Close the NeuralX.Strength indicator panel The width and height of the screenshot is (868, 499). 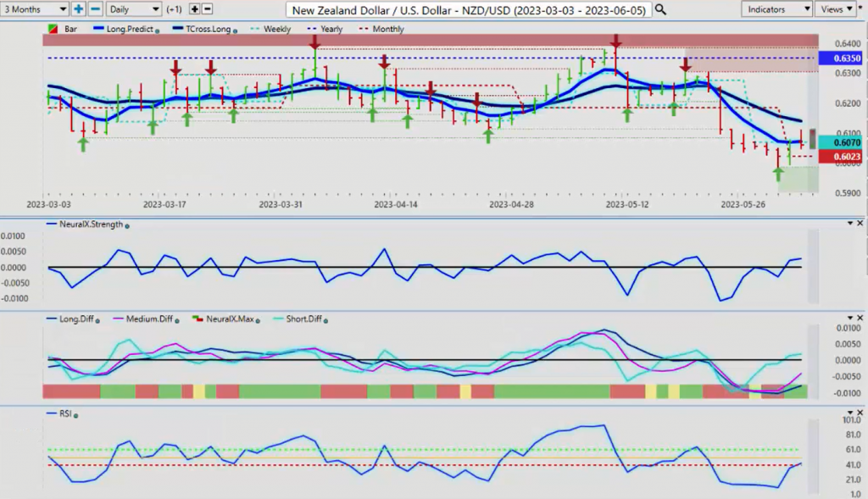[x=860, y=223]
